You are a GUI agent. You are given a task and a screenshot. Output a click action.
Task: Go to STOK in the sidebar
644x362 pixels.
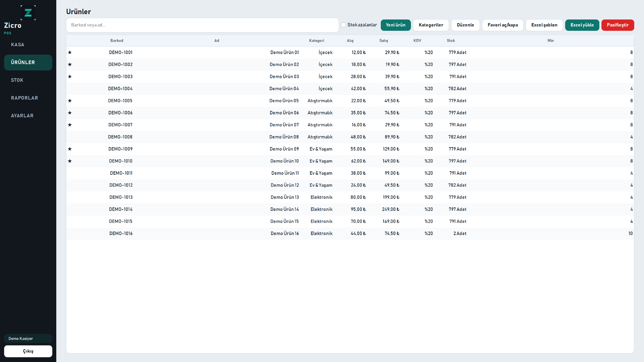pyautogui.click(x=28, y=80)
